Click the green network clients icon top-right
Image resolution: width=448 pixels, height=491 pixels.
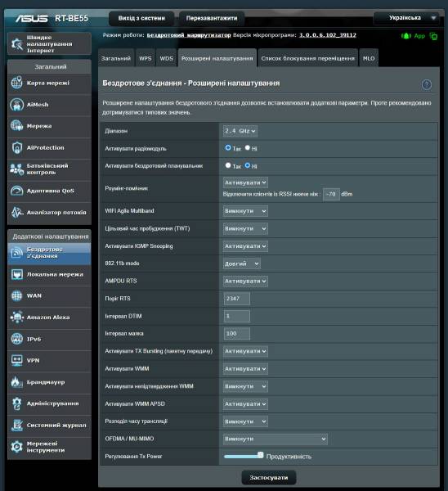click(x=433, y=36)
